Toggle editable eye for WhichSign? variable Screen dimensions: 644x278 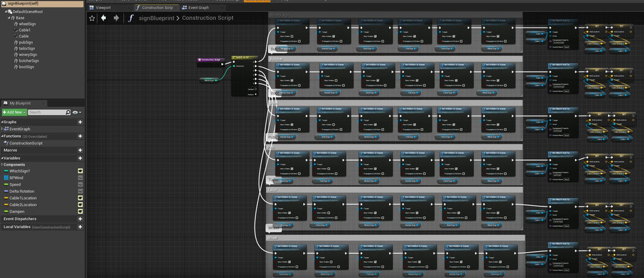pos(81,171)
